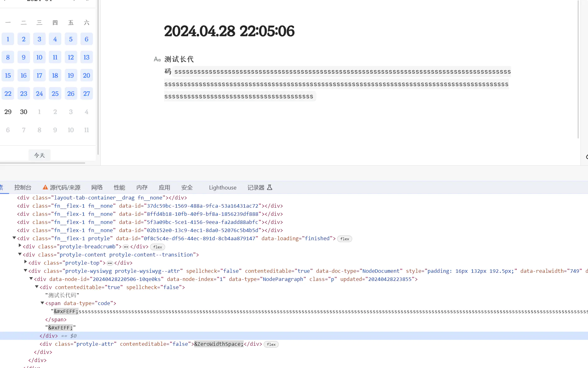Click the 今天 button below the calendar
Image resolution: width=588 pixels, height=368 pixels.
coord(39,155)
